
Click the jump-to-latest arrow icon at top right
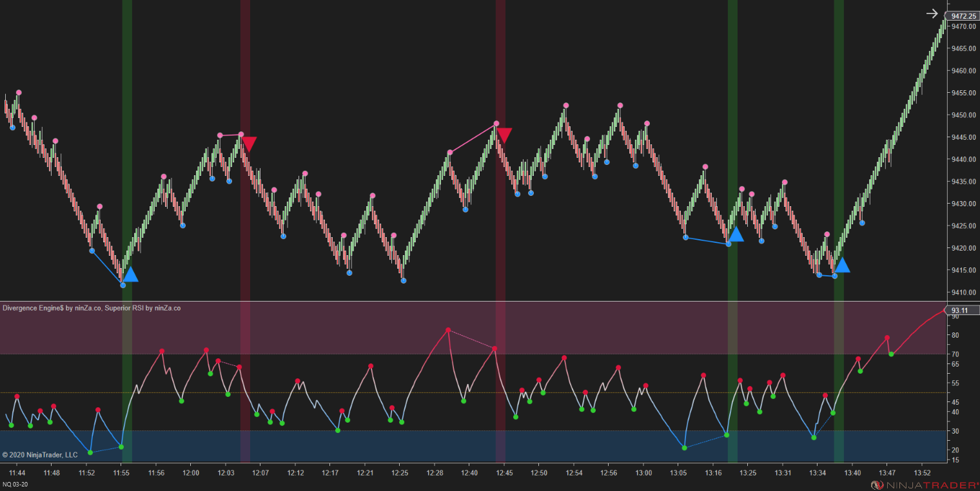tap(933, 12)
